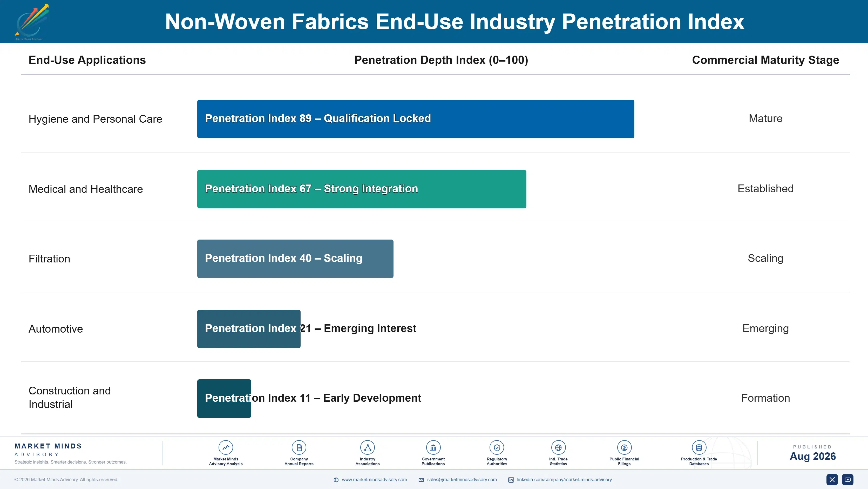
Task: Click the globe icon beside website address
Action: point(336,480)
